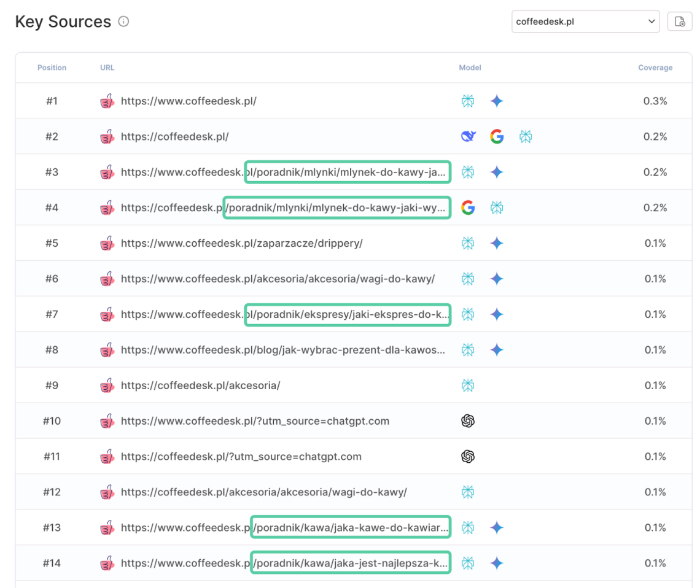Sort by the Position column header
This screenshot has width=700, height=588.
[52, 68]
